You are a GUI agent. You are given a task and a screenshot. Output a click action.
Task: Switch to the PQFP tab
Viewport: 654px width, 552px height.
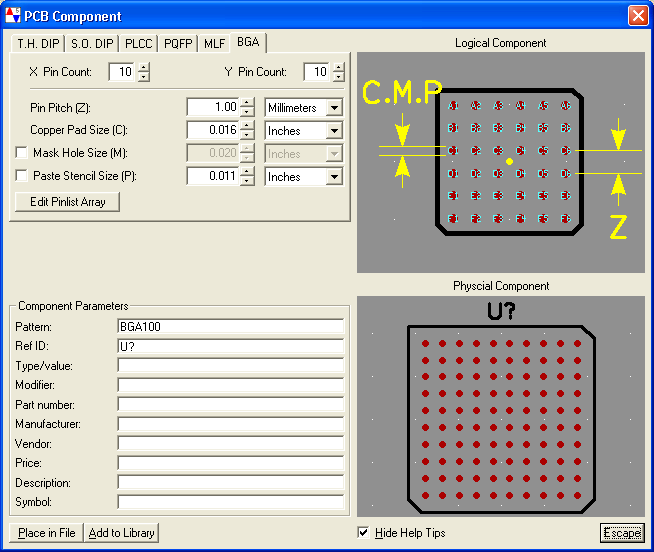click(x=179, y=43)
